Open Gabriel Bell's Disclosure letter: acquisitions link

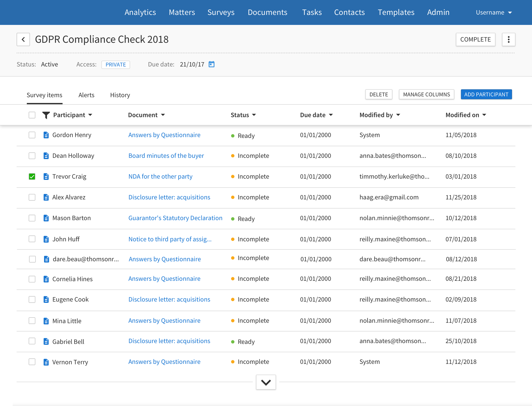(x=169, y=341)
